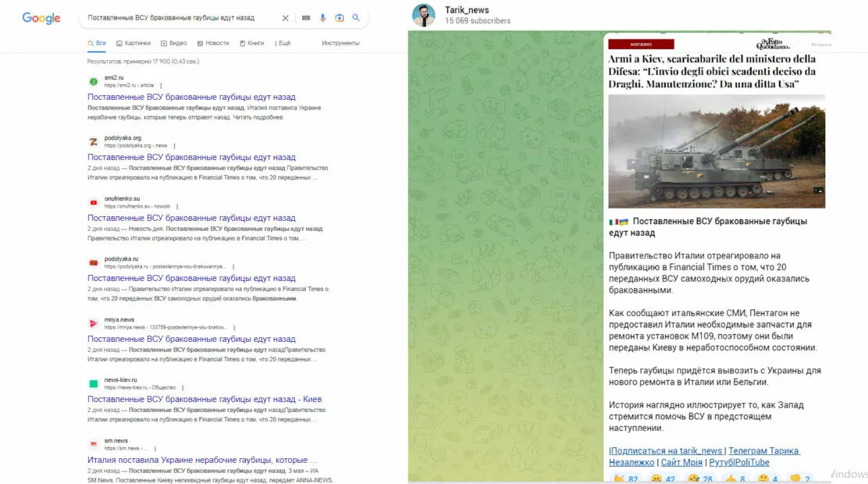Open the podolyaka.ru result headline link
The height and width of the screenshot is (484, 868).
(x=191, y=279)
